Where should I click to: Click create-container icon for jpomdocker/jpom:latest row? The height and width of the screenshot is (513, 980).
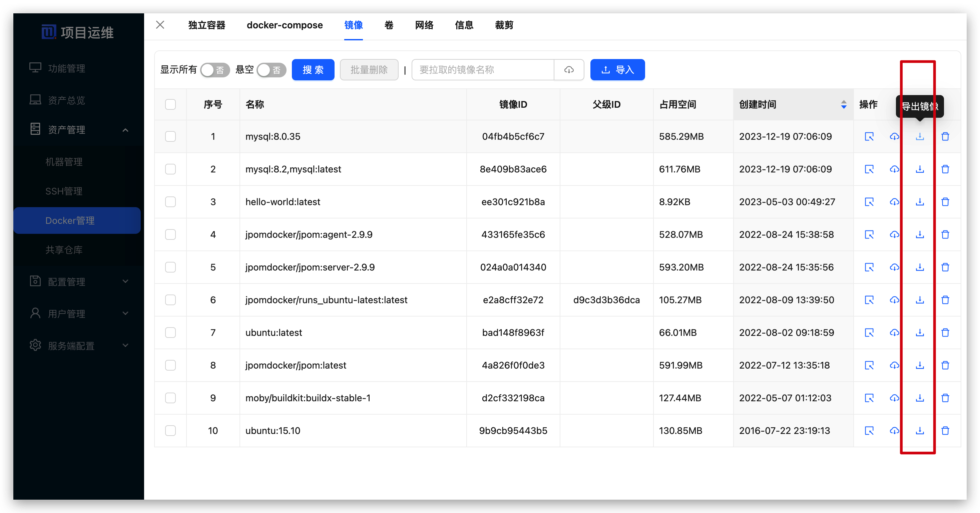[869, 365]
